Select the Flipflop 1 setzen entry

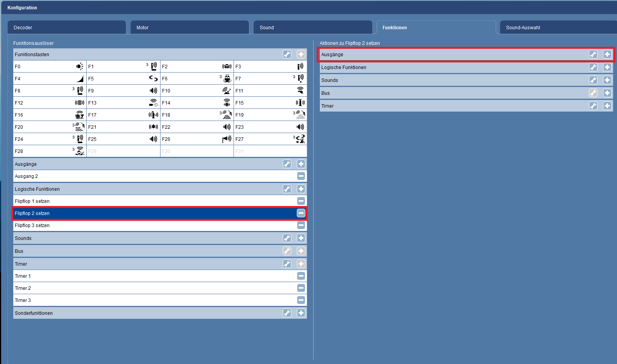(x=152, y=201)
